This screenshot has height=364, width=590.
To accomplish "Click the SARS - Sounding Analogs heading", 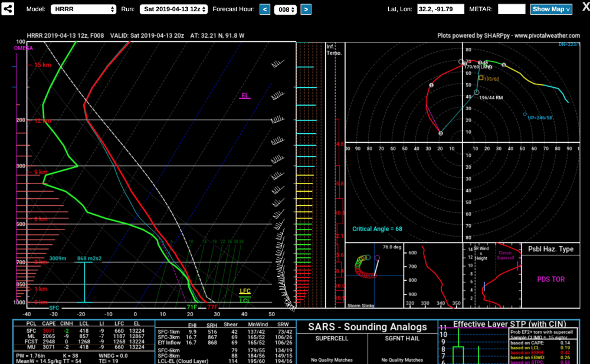I will tap(367, 327).
